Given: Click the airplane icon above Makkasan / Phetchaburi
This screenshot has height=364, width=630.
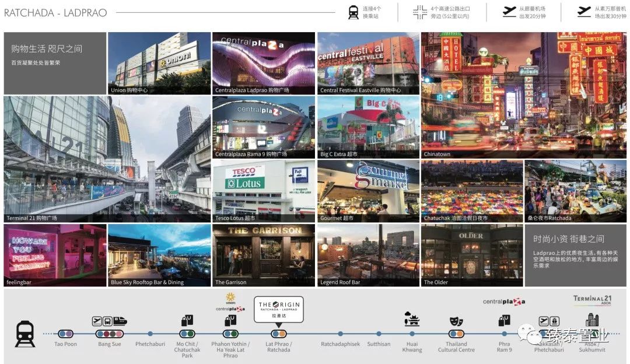Looking at the screenshot, I should (544, 321).
